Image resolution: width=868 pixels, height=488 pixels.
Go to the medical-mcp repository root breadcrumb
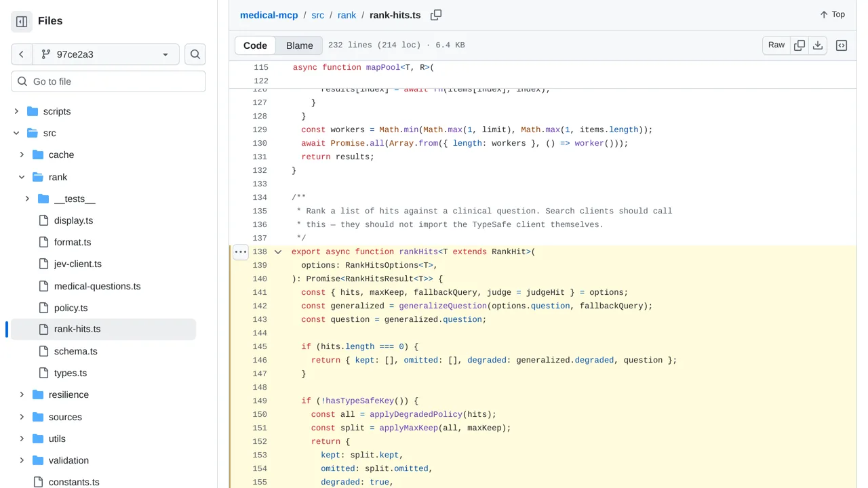(269, 15)
